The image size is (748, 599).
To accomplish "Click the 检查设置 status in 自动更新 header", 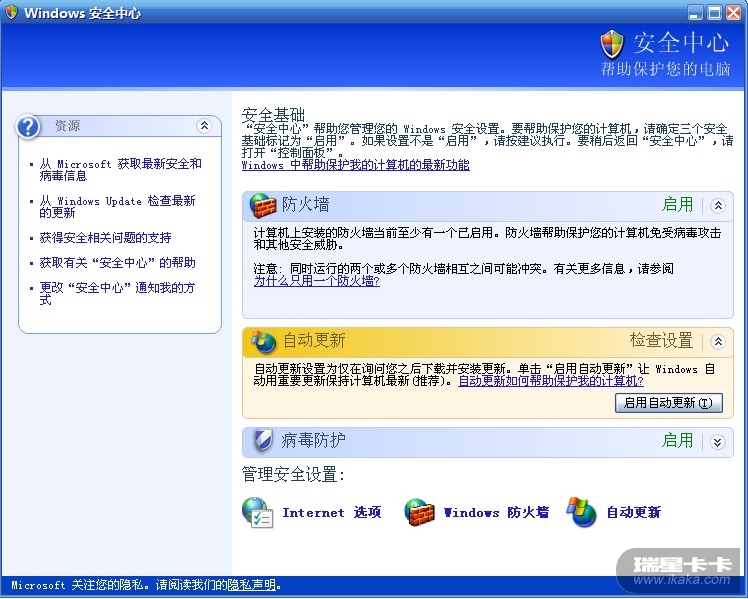I will coord(661,341).
